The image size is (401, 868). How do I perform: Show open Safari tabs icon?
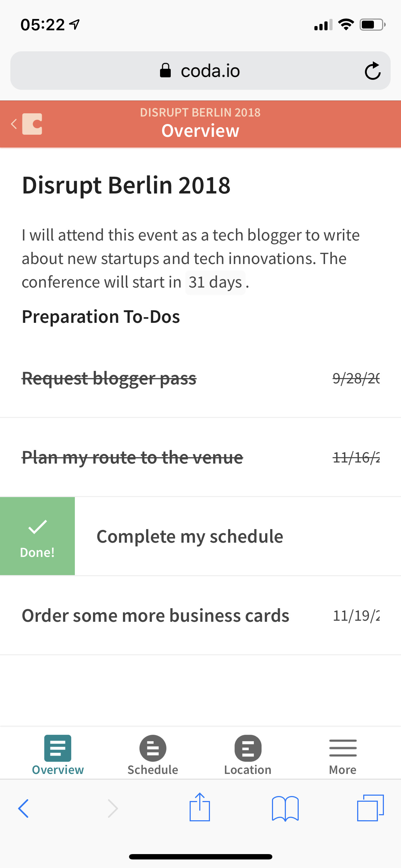pyautogui.click(x=370, y=807)
